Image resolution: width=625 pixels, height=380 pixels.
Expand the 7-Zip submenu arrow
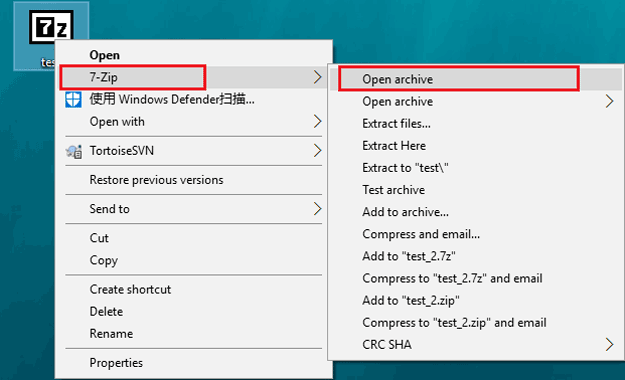tap(317, 77)
